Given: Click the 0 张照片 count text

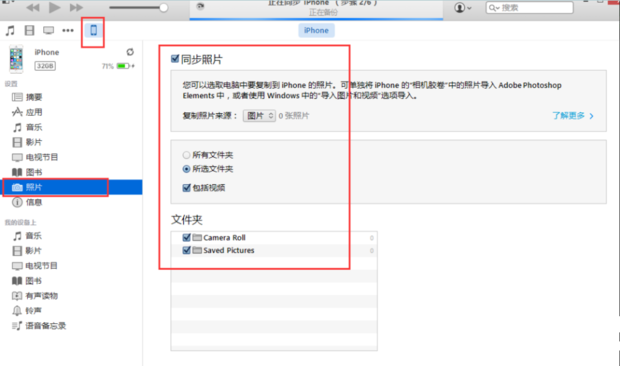Looking at the screenshot, I should (294, 116).
